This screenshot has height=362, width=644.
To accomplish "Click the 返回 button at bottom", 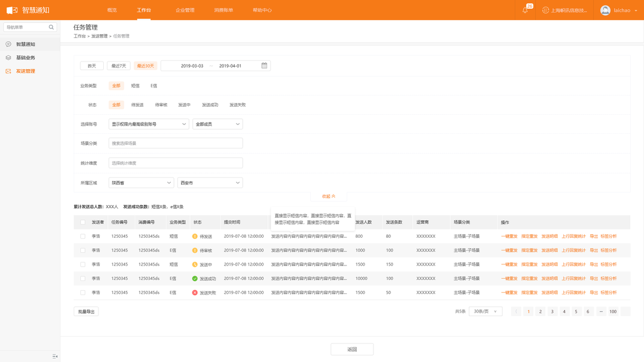I will [x=352, y=349].
